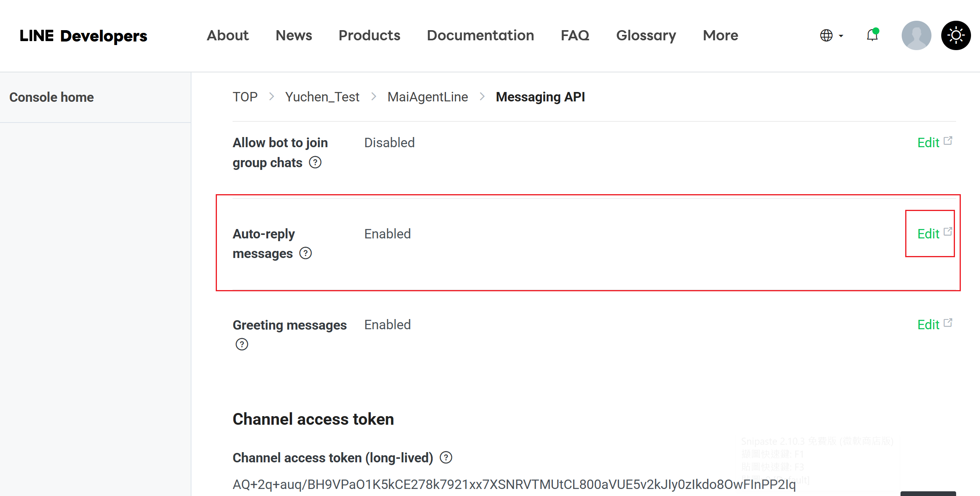Viewport: 980px width, 496px height.
Task: Select the channel access token text
Action: tap(514, 484)
